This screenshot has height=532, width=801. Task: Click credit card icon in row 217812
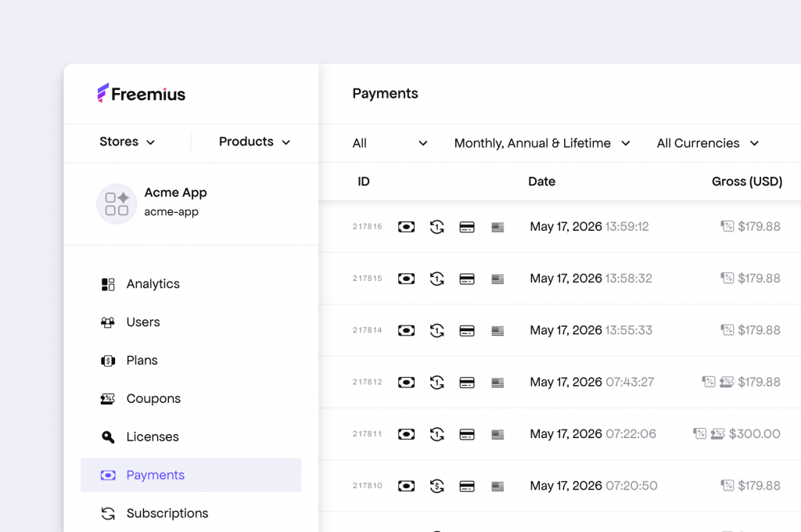(467, 383)
